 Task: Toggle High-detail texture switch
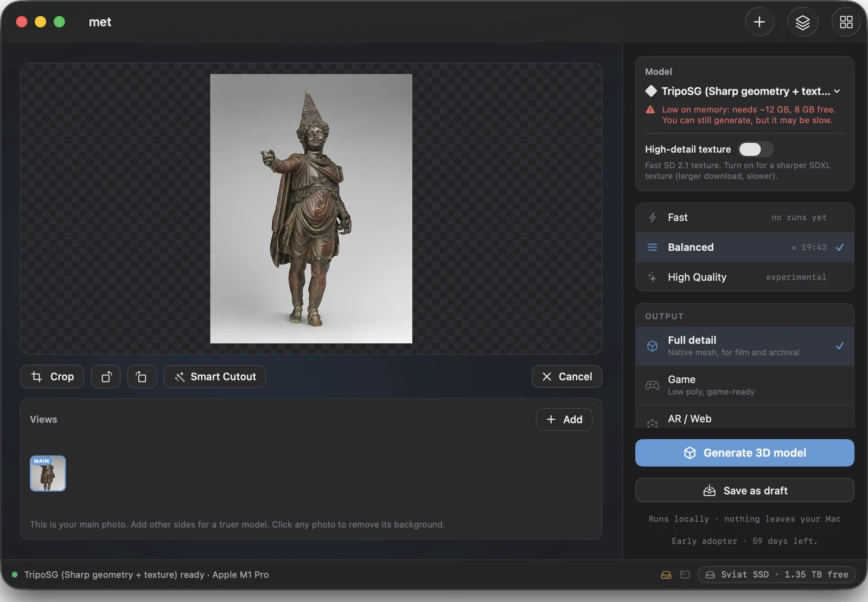click(x=756, y=149)
